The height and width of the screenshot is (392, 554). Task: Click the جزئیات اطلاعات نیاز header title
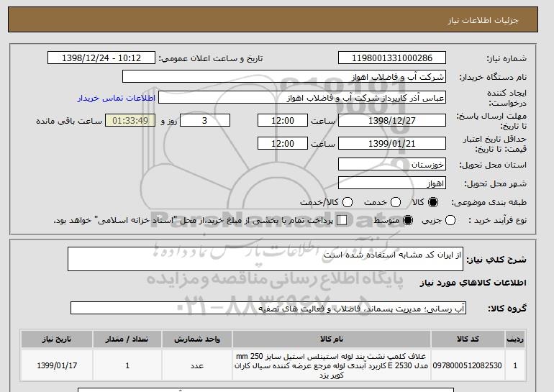483,20
